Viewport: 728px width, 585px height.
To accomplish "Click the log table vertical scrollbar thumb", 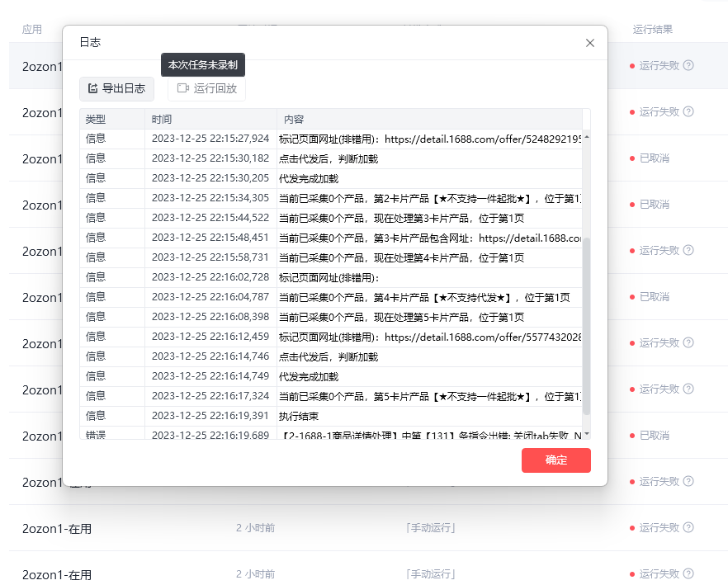I will coord(586,327).
